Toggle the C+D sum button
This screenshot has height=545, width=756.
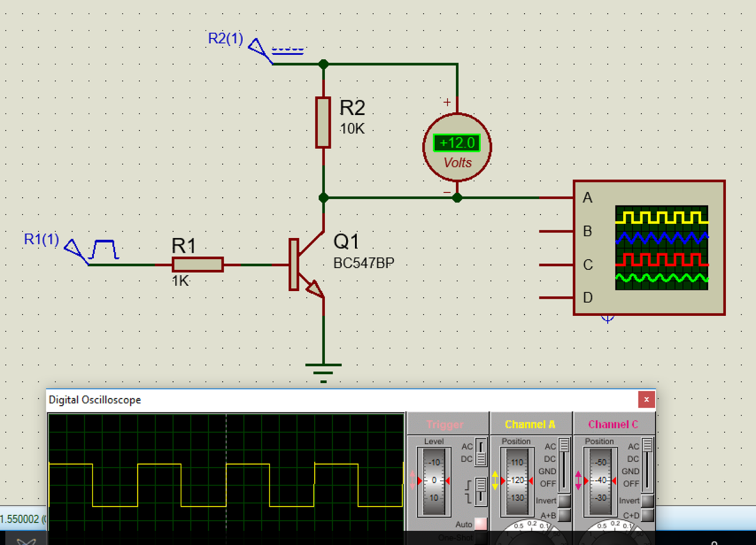(x=648, y=515)
